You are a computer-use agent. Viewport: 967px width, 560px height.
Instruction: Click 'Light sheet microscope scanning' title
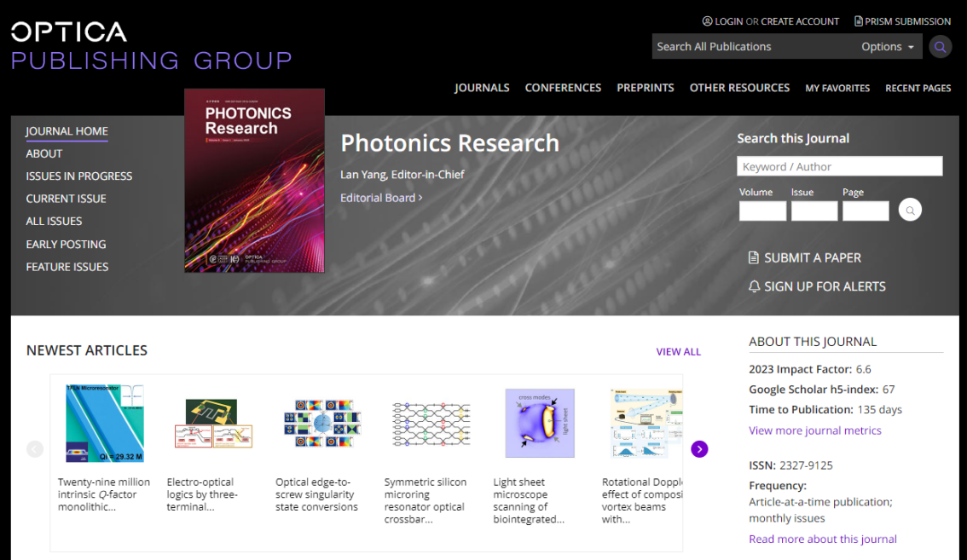[529, 501]
